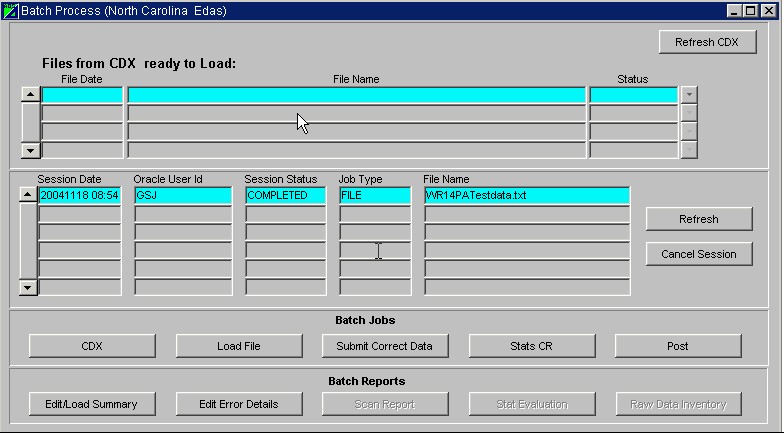
Task: Open the Edit Error Details report
Action: (238, 404)
